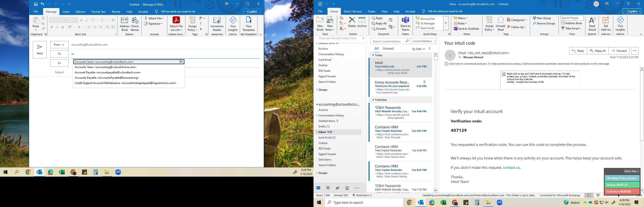Expand the lower Groups folder
The height and width of the screenshot is (207, 644).
coord(317,173)
